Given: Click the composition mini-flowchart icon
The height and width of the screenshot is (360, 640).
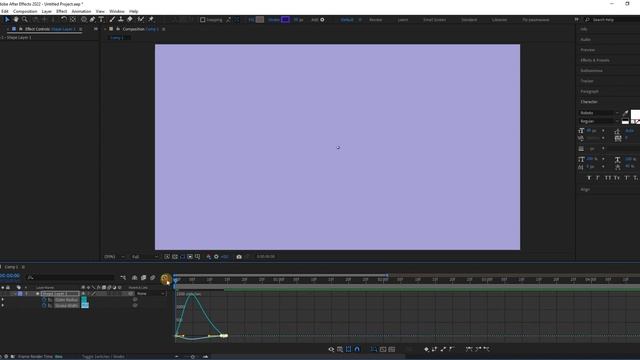Looking at the screenshot, I should click(123, 278).
